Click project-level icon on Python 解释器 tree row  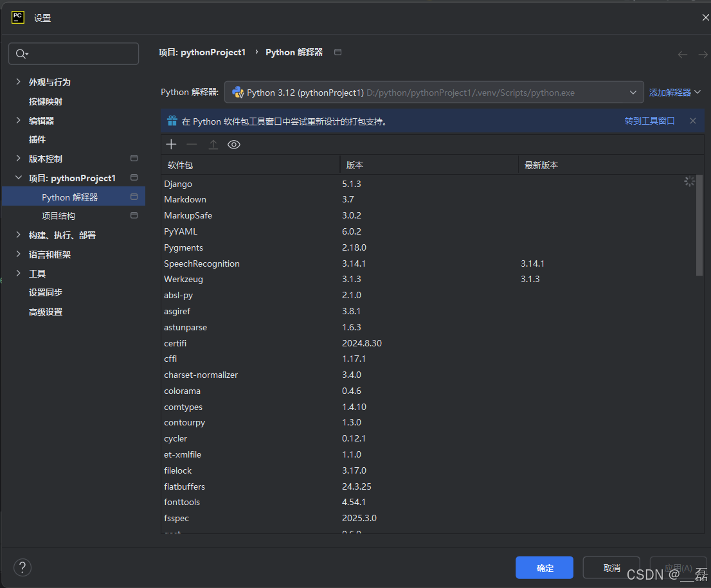pyautogui.click(x=134, y=197)
